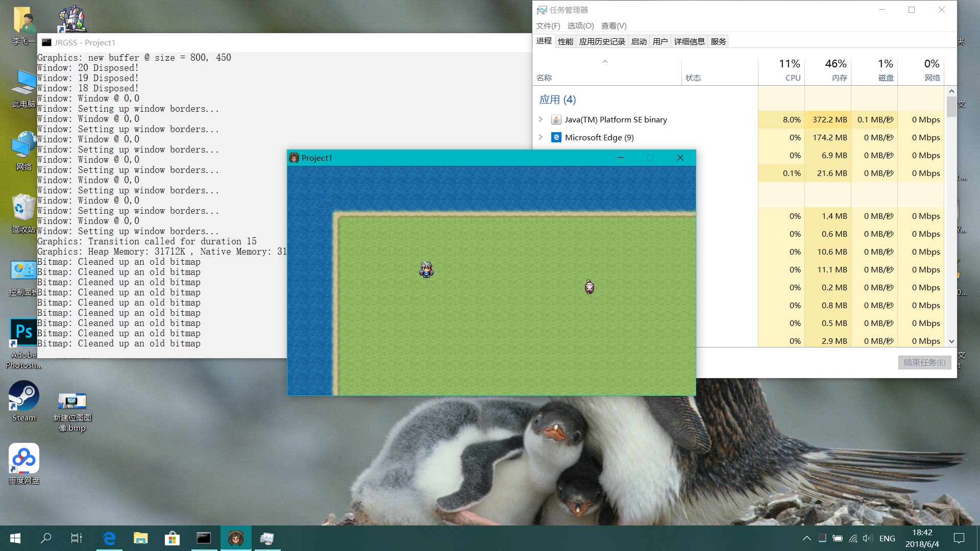The image size is (980, 551).
Task: Switch to Task Manager taskbar icon
Action: coord(267,538)
